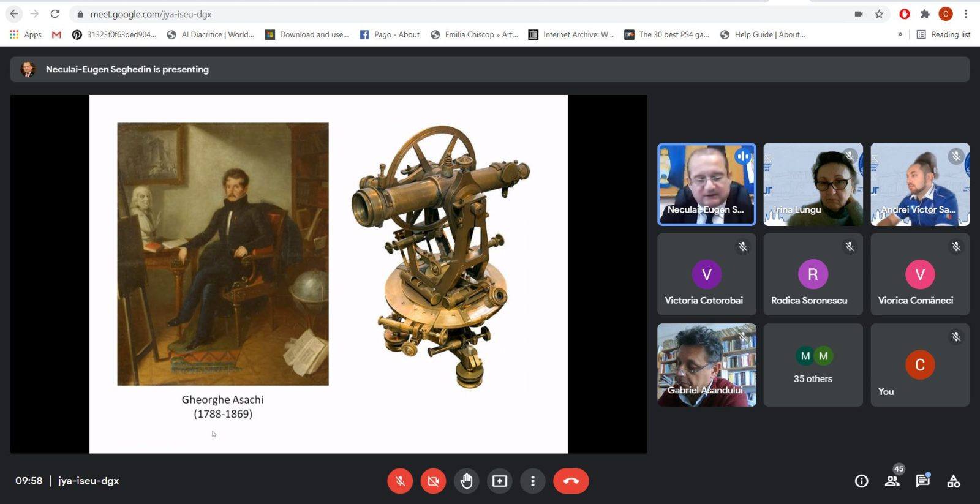Open AI Diacritice bookmark
The image size is (980, 504).
point(210,35)
